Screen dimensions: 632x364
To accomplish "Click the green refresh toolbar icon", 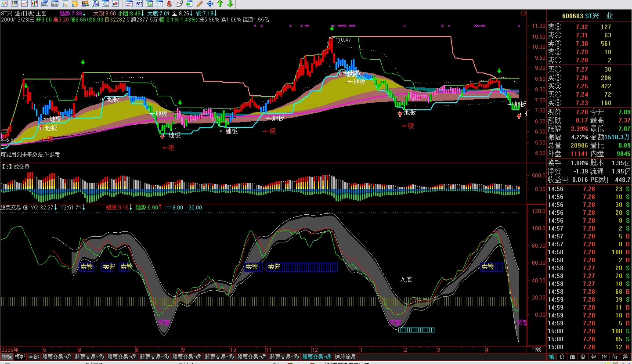I will click(x=149, y=4).
